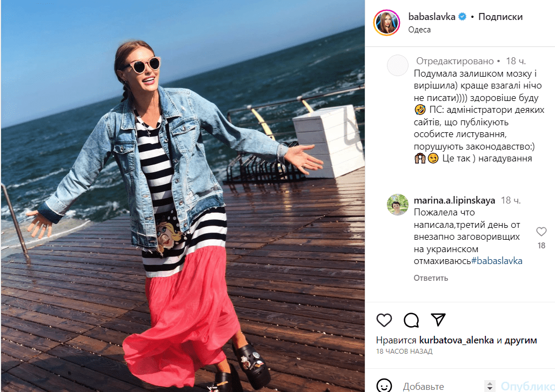Open kurbatova_alenka profile from likes
This screenshot has width=555, height=392.
pyautogui.click(x=457, y=340)
